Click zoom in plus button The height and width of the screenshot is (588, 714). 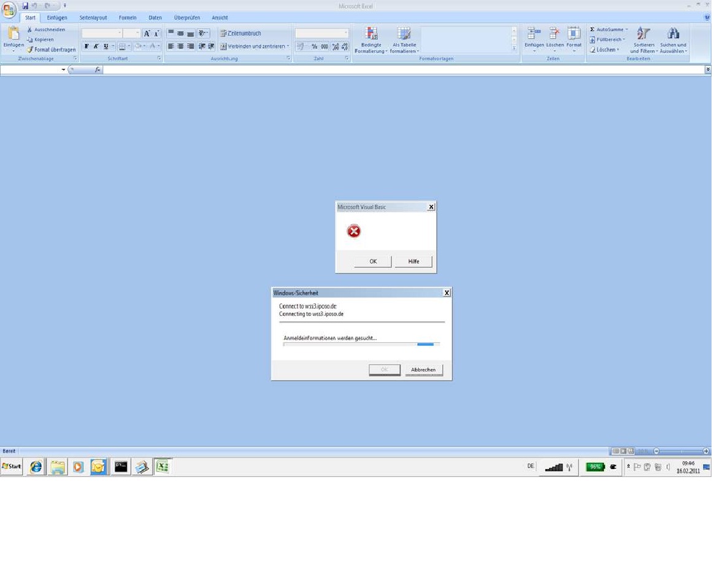pos(706,451)
